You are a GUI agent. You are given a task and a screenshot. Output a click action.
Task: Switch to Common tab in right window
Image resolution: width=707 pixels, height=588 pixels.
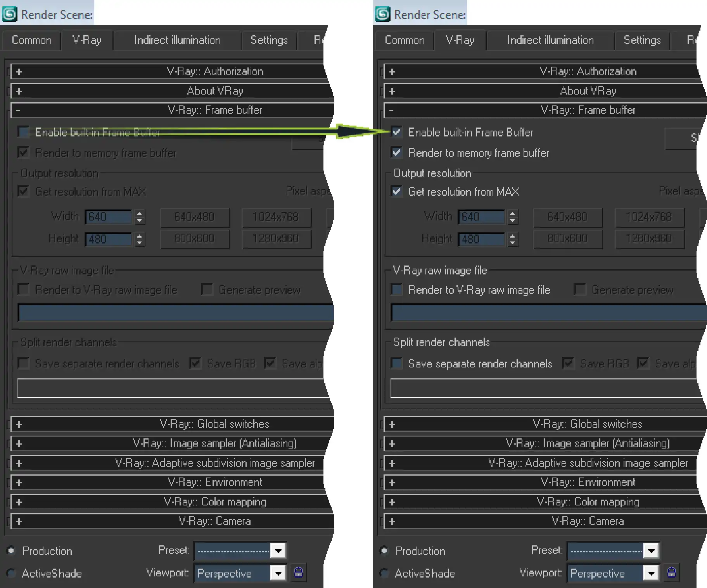coord(404,40)
